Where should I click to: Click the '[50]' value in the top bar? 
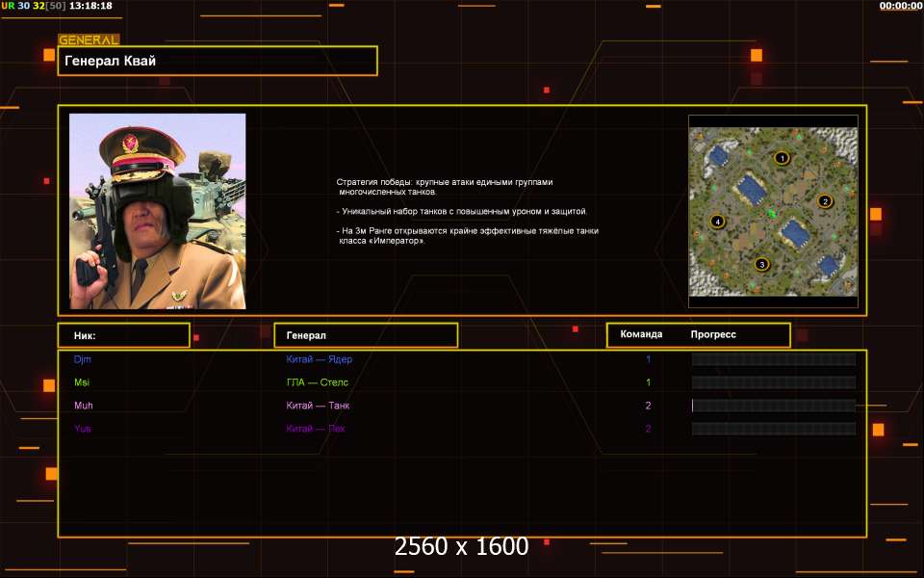(x=56, y=6)
